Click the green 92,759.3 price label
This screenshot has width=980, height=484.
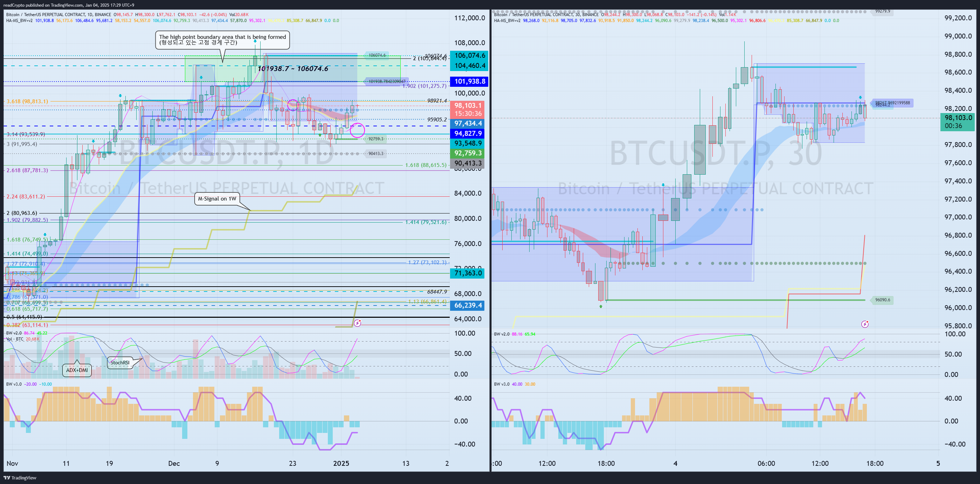coord(468,153)
